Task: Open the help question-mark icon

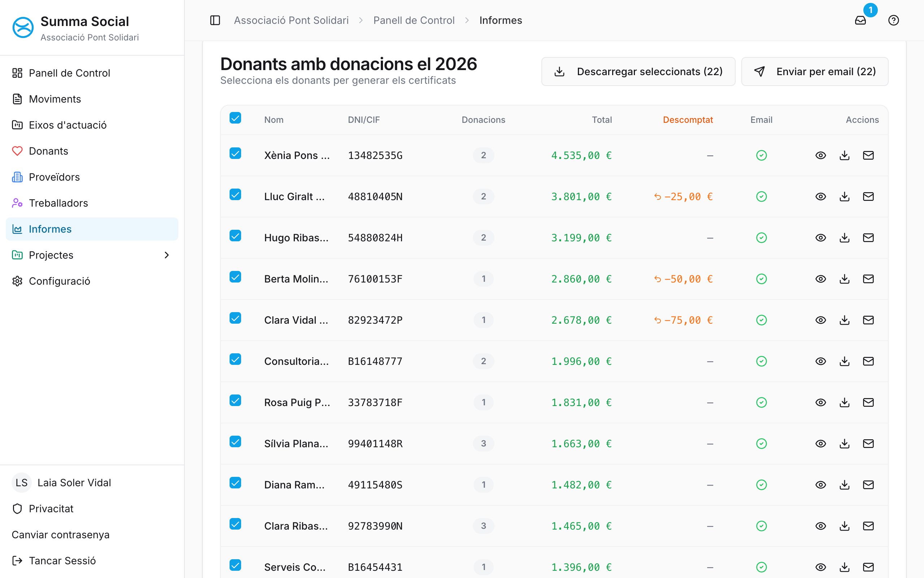Action: 893,20
